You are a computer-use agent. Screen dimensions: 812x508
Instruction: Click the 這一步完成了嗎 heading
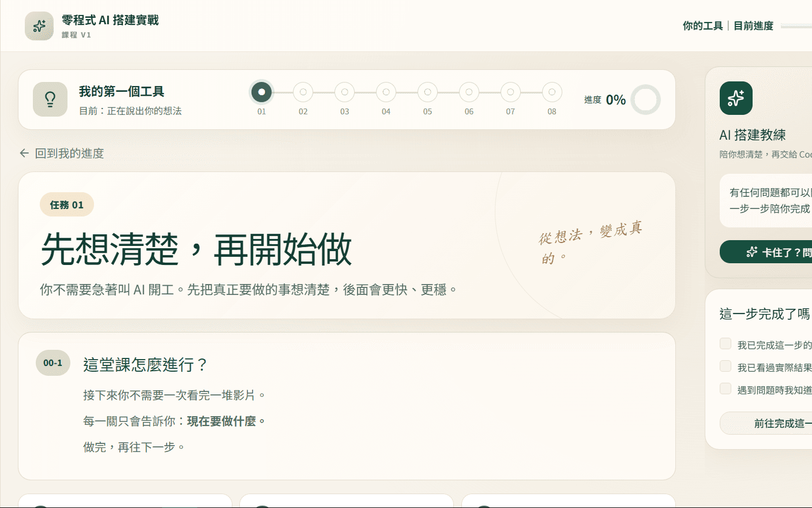pos(765,314)
